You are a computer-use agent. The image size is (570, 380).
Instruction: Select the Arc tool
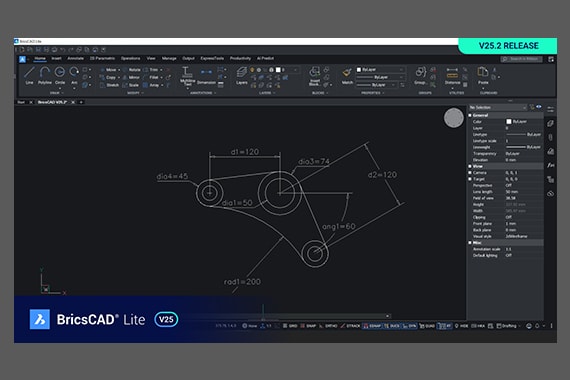pyautogui.click(x=74, y=76)
